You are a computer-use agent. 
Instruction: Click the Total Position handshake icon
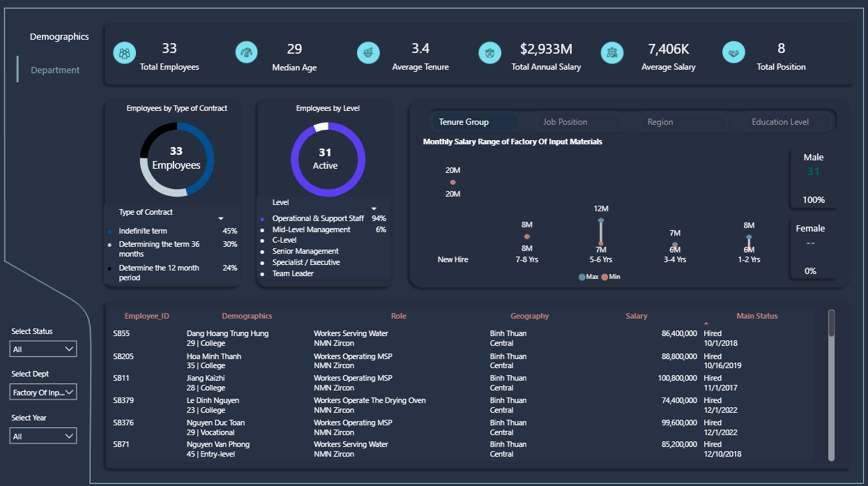(x=733, y=53)
